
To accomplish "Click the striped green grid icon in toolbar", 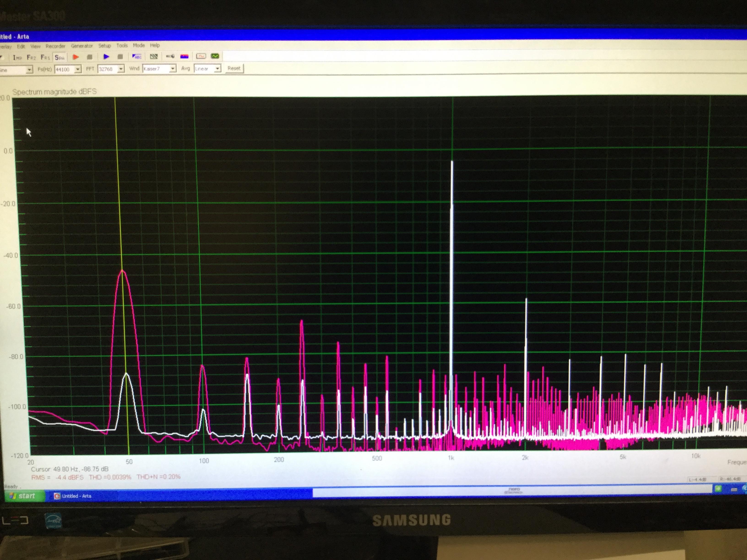I will (x=154, y=56).
